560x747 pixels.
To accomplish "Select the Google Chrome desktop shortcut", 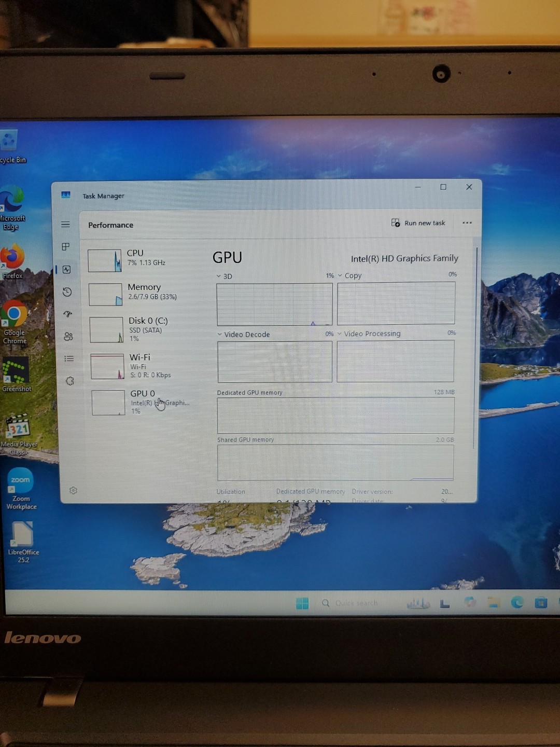I will point(15,323).
